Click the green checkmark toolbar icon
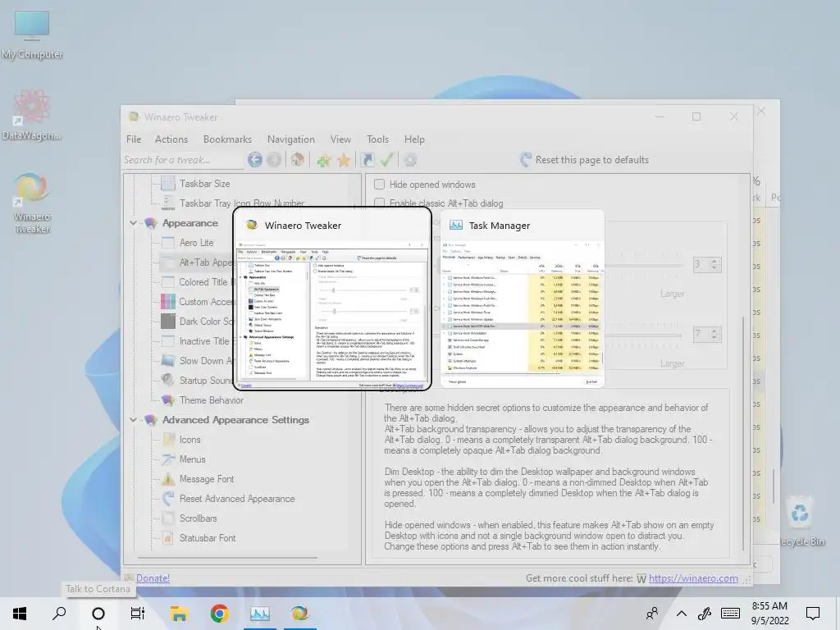The image size is (840, 630). [x=387, y=160]
